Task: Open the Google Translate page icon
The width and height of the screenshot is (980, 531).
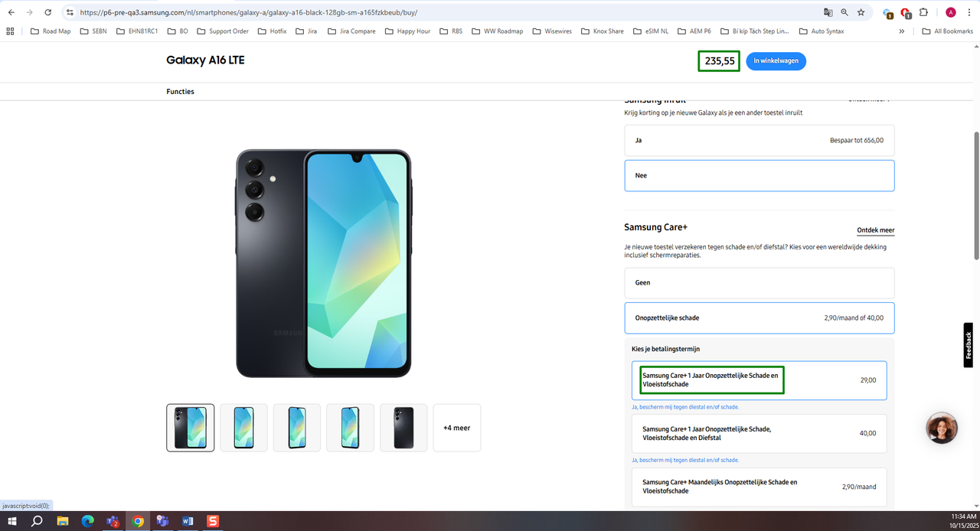Action: tap(828, 12)
